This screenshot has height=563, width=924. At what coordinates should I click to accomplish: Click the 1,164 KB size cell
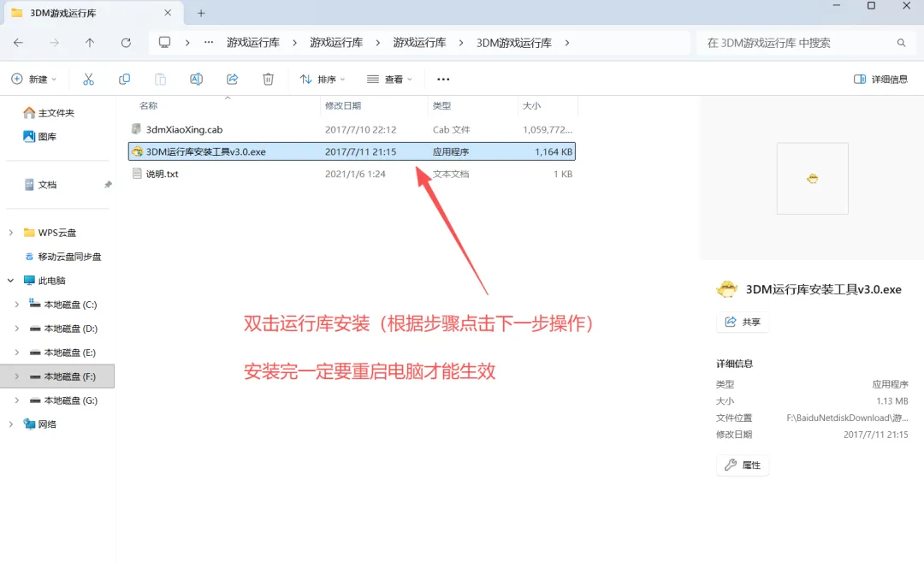tap(554, 151)
